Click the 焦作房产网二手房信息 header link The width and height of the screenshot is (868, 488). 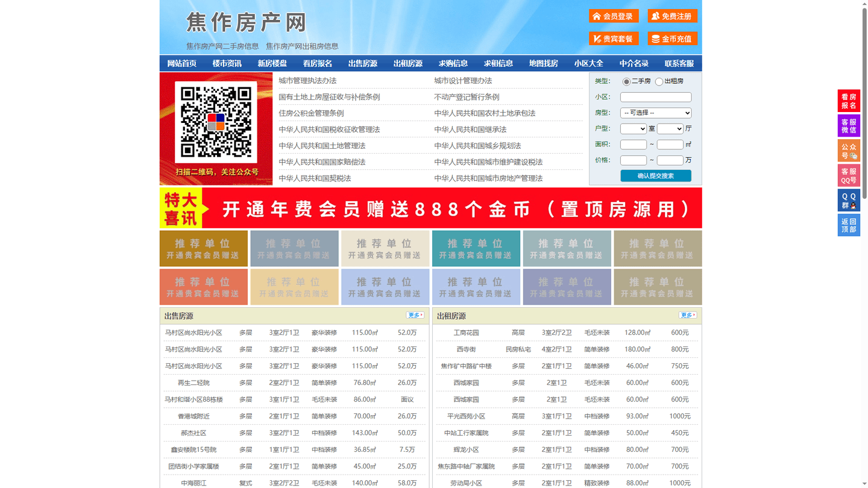222,46
